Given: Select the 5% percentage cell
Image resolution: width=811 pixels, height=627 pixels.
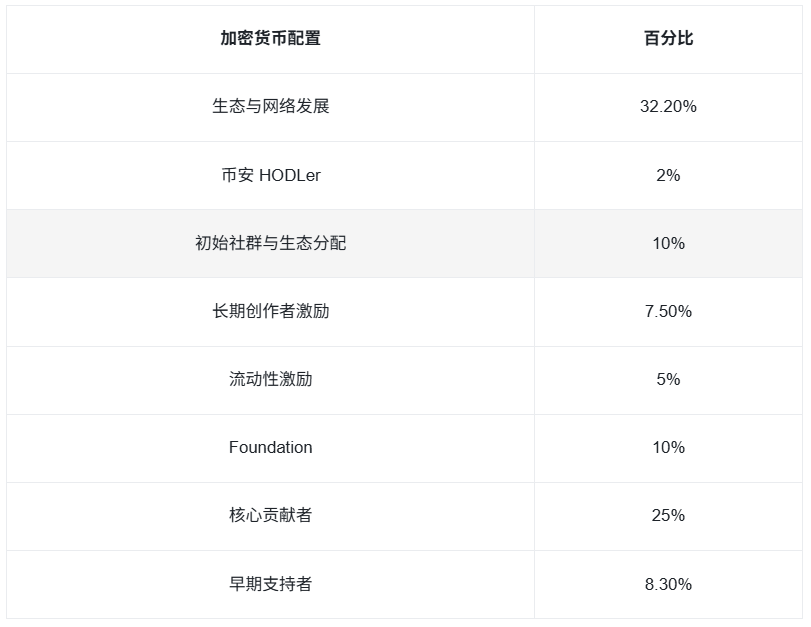Looking at the screenshot, I should pyautogui.click(x=668, y=379).
